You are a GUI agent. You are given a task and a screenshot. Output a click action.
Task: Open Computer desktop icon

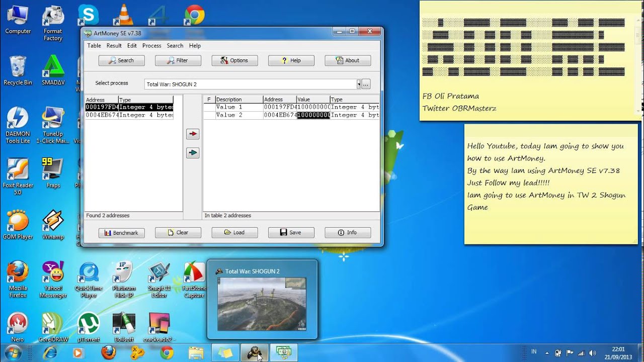[x=18, y=20]
